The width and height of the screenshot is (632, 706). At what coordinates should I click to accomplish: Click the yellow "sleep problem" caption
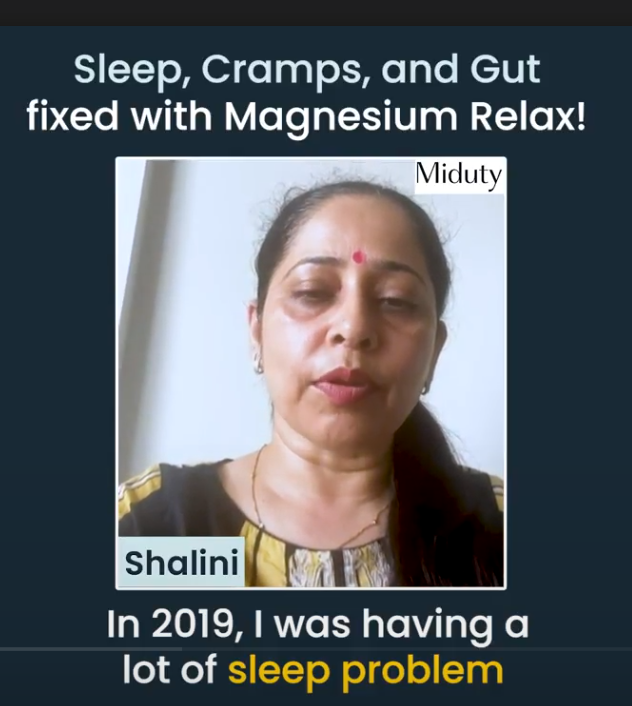[366, 672]
